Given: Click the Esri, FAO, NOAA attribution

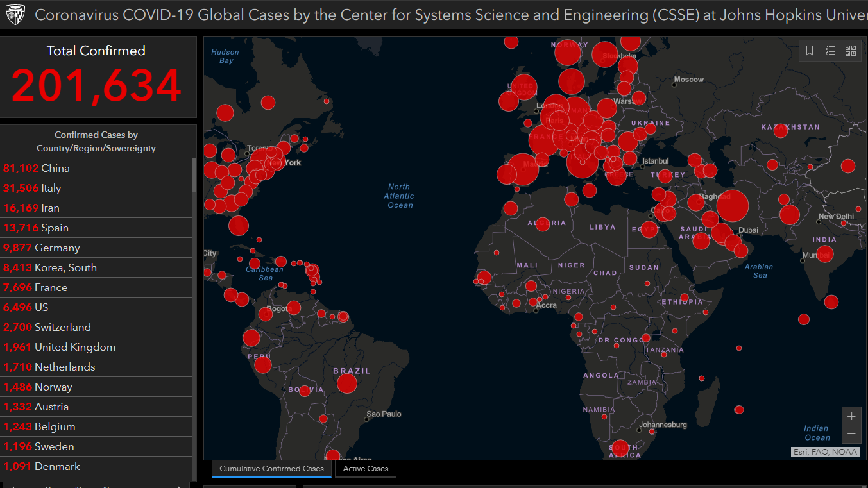Looking at the screenshot, I should (x=824, y=451).
